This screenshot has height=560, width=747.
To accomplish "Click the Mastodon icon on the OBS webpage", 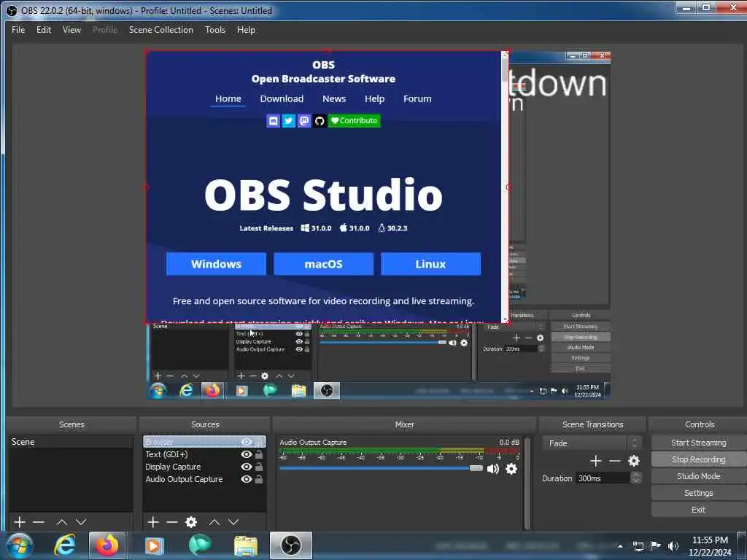I will pos(304,121).
